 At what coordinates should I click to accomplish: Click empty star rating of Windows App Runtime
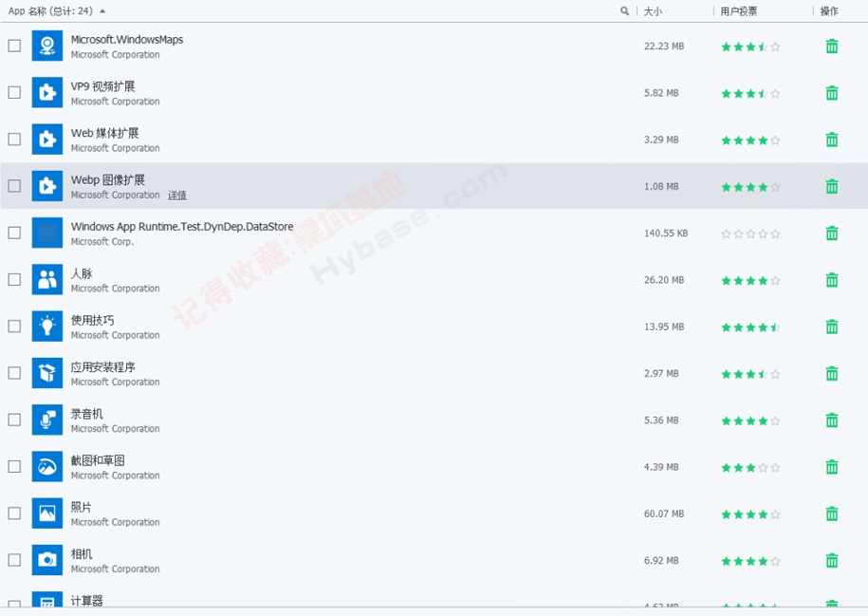(750, 233)
